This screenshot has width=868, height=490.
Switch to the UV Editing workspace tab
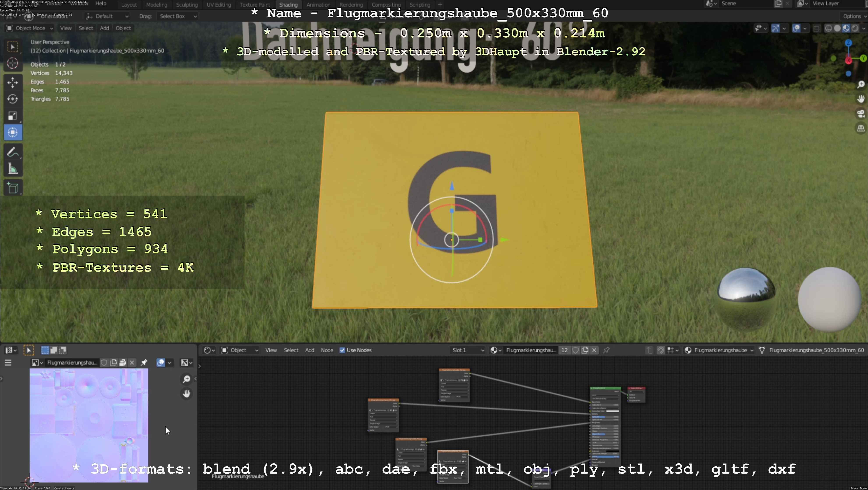pos(219,5)
